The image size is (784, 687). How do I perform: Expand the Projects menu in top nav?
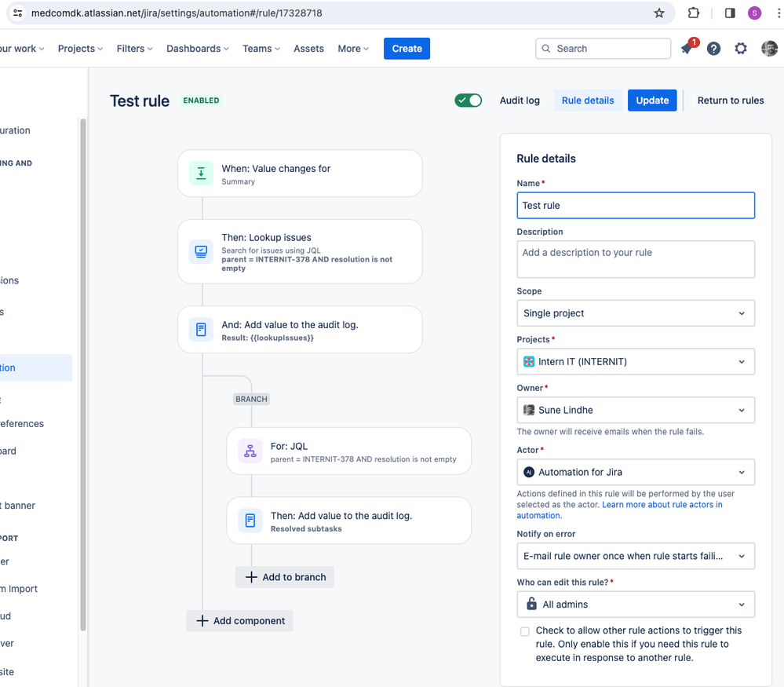[x=81, y=49]
